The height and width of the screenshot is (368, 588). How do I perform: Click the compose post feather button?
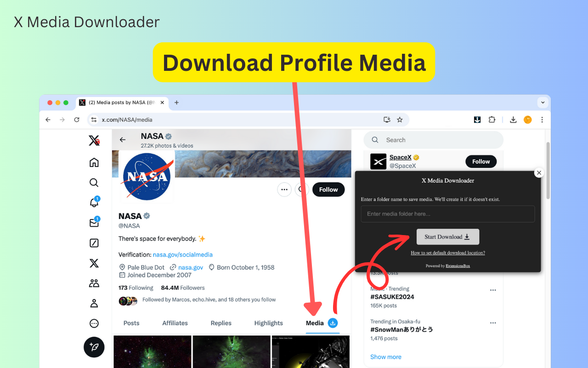click(94, 347)
